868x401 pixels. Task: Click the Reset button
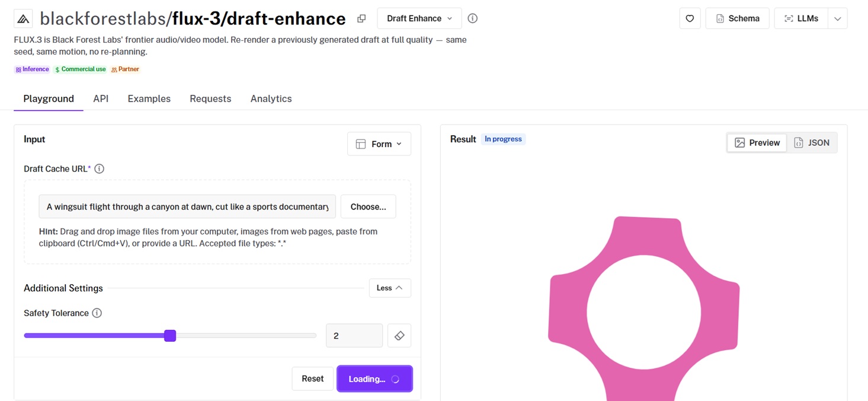(x=313, y=379)
